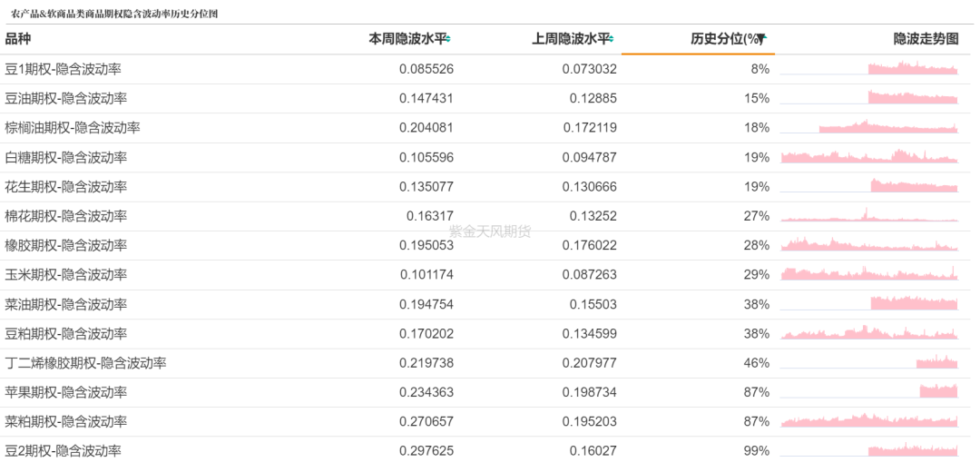Click sort icon on 上周隐波水平 column
This screenshot has width=980, height=472.
point(612,39)
